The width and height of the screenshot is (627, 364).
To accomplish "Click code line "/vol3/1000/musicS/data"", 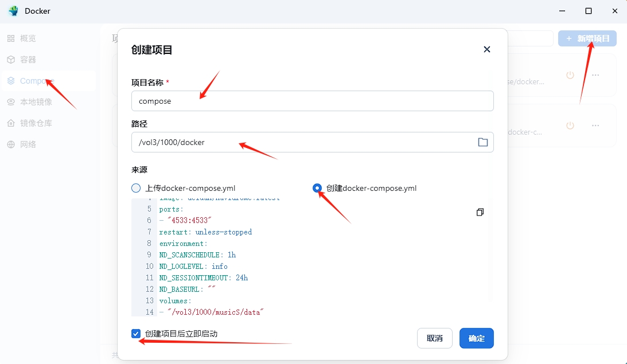I will pos(212,312).
